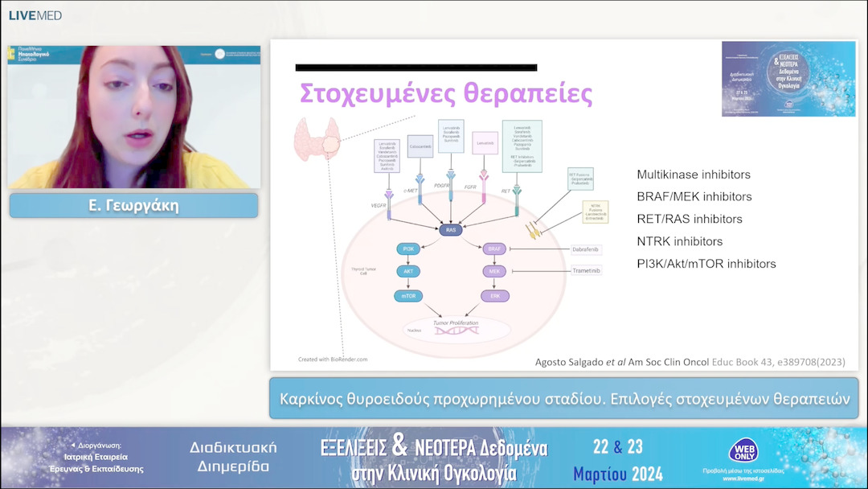Click the AKT node in the diagram
Viewport: 868px width, 489px height.
408,271
